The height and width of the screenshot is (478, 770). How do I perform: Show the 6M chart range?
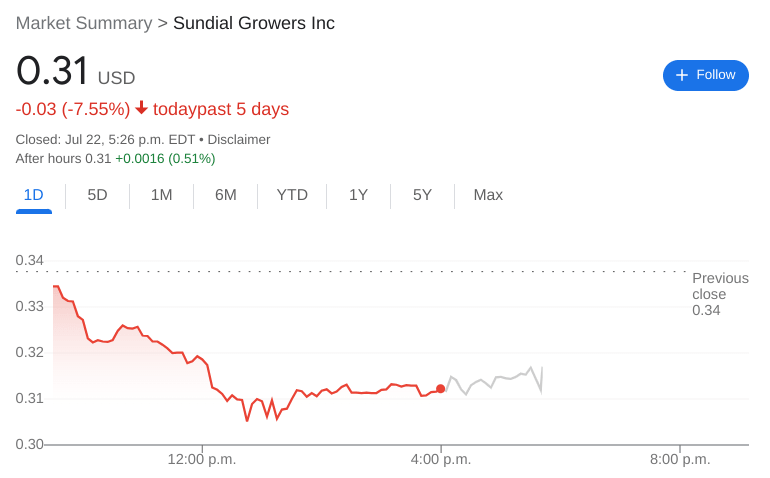(x=225, y=195)
